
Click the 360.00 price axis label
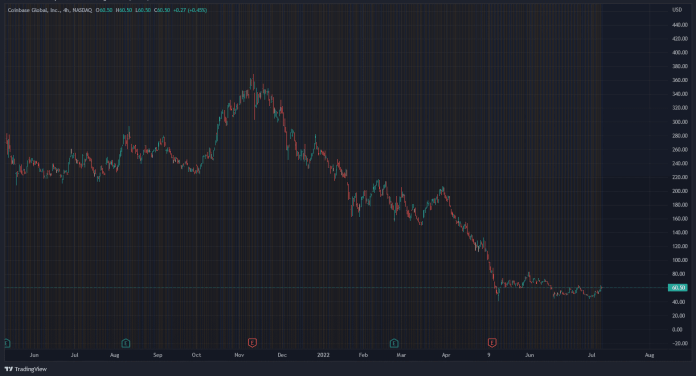coord(680,80)
